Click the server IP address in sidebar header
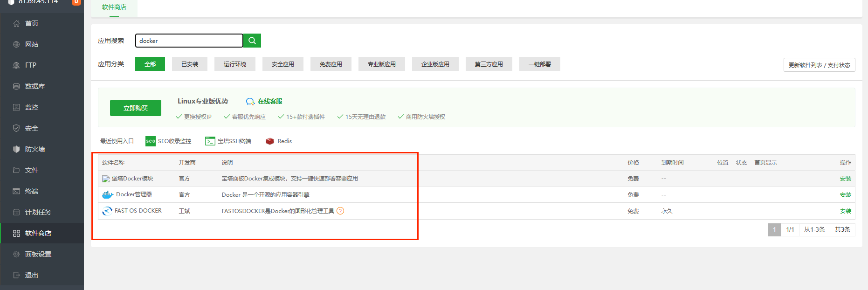The height and width of the screenshot is (290, 868). [x=38, y=2]
